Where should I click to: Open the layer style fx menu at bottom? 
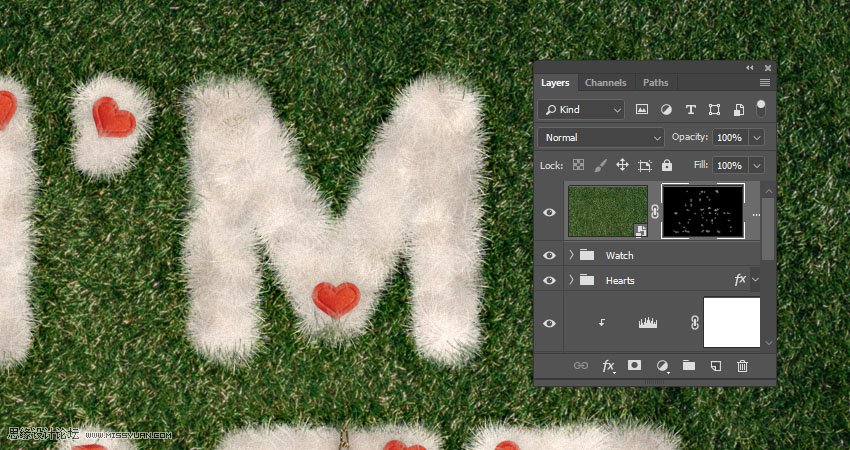point(608,366)
